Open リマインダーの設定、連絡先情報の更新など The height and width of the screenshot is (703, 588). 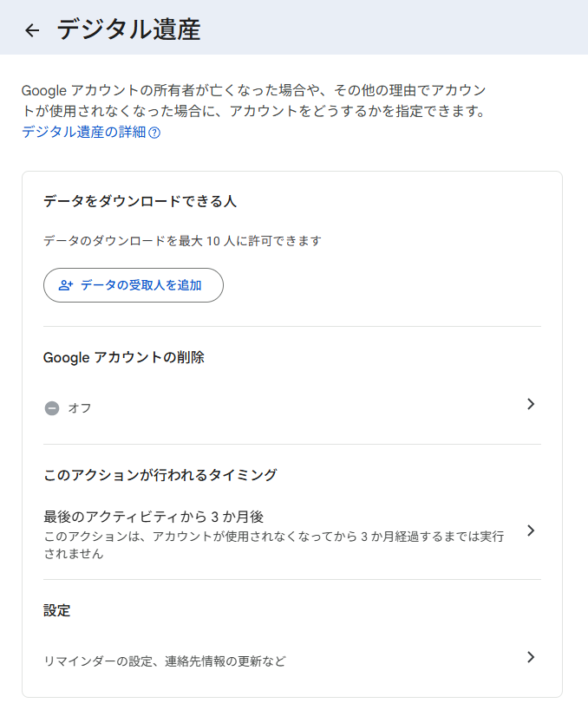[x=165, y=661]
